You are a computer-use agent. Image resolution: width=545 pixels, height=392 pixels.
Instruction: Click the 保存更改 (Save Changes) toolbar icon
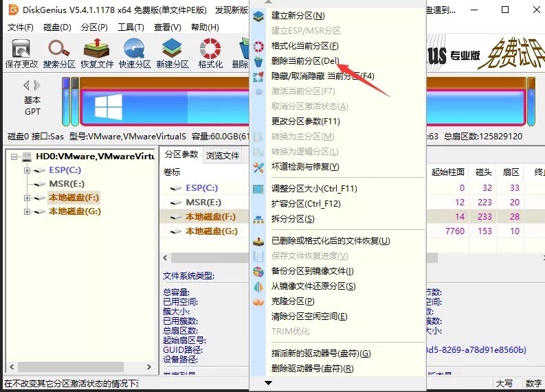click(x=21, y=52)
